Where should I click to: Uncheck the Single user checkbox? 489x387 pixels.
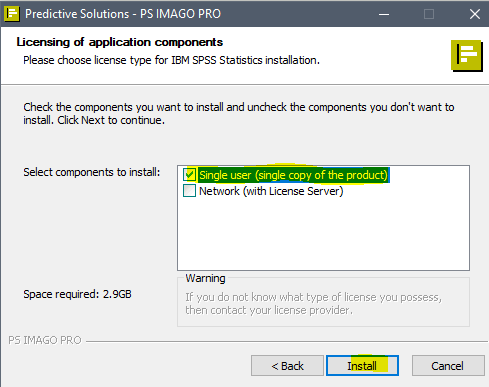pyautogui.click(x=189, y=175)
